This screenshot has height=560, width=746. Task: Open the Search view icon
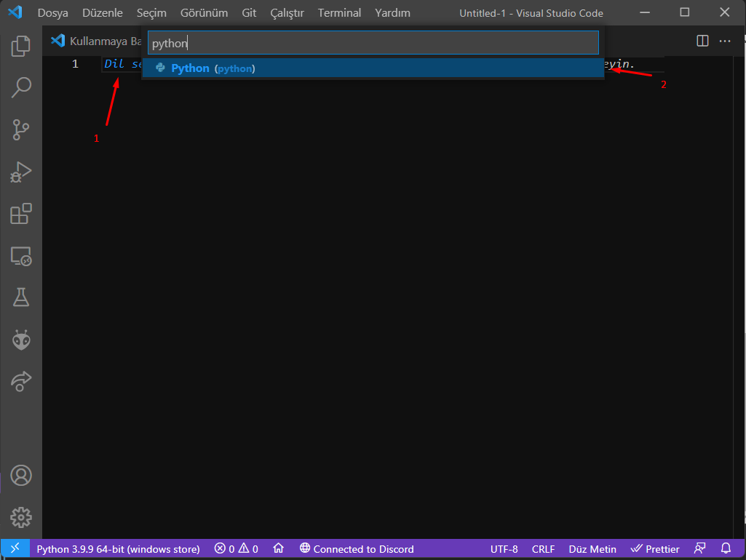pyautogui.click(x=21, y=87)
